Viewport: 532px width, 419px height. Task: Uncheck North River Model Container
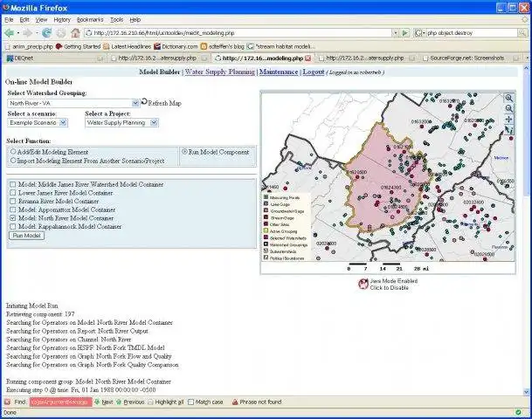click(13, 218)
